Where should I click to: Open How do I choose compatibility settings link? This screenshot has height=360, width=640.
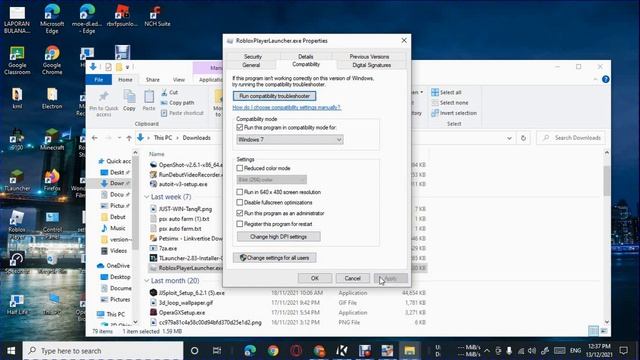287,108
